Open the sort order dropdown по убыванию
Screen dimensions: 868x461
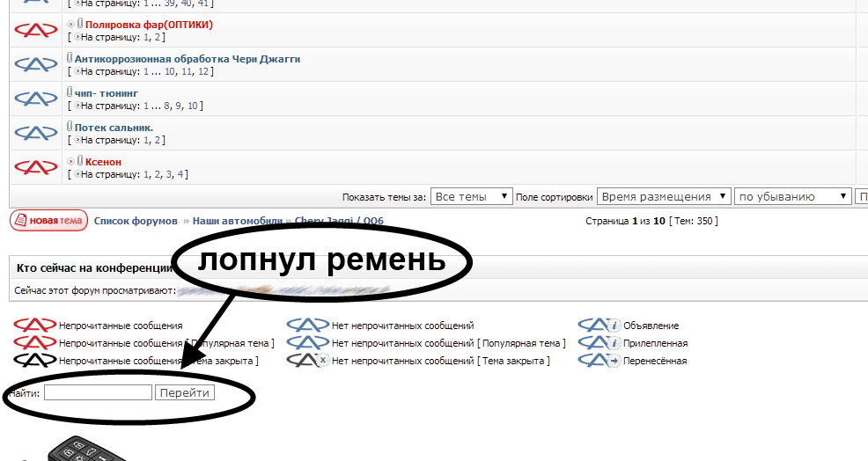[x=792, y=196]
